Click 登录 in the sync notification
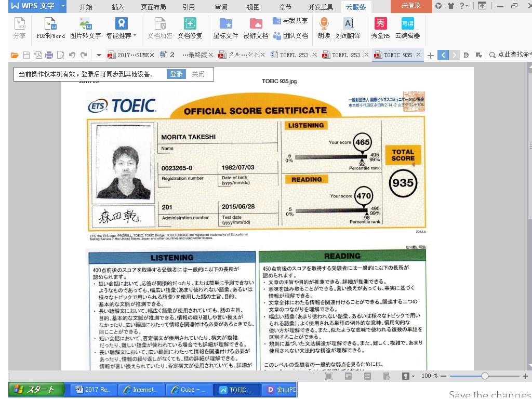The width and height of the screenshot is (532, 399). [x=177, y=74]
